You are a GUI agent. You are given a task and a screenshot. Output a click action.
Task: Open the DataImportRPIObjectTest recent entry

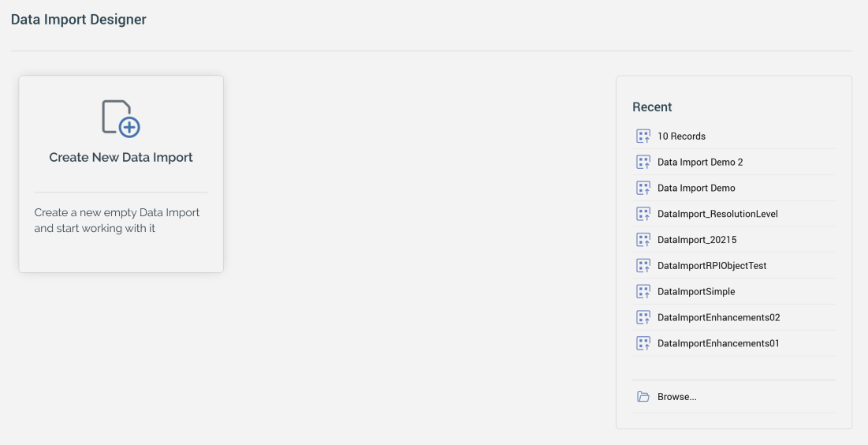(712, 266)
